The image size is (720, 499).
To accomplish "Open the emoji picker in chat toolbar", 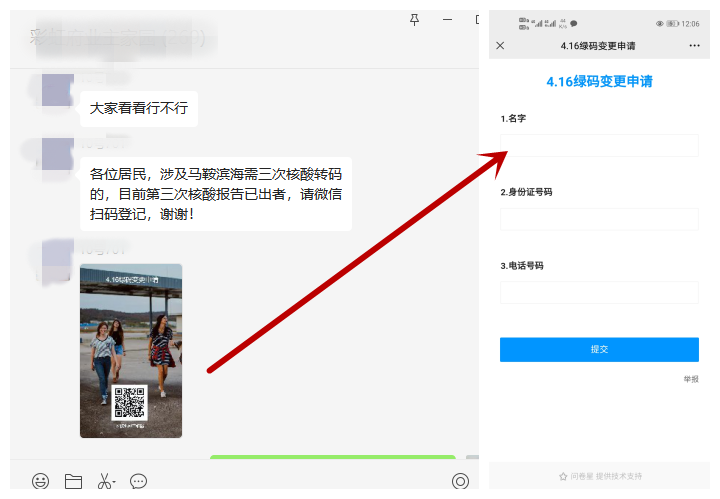I will click(x=40, y=481).
